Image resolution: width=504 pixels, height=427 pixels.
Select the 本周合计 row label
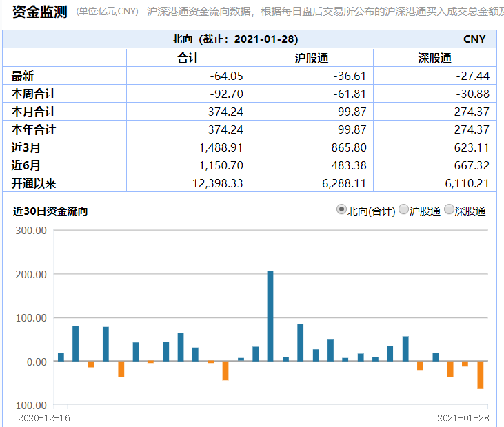click(x=34, y=94)
